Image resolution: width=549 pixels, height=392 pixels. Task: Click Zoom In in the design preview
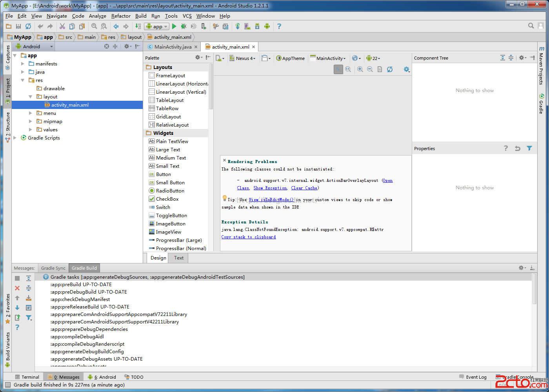click(360, 69)
